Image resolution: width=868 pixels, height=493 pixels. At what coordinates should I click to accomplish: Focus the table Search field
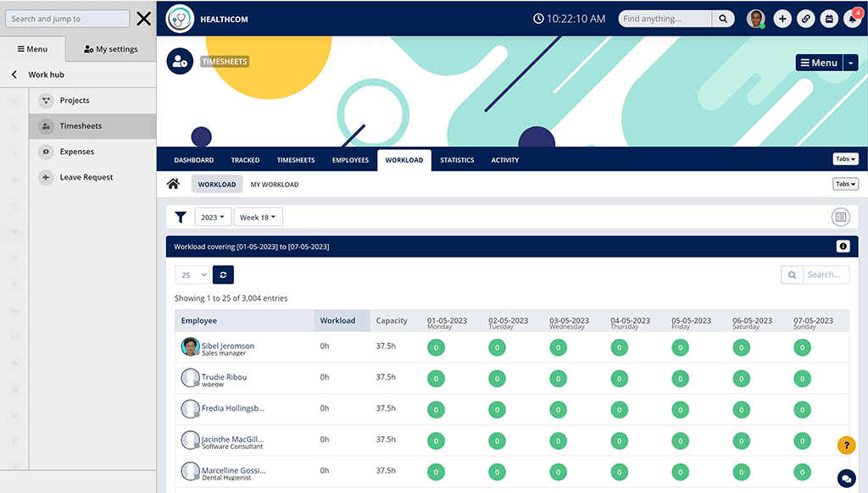826,275
